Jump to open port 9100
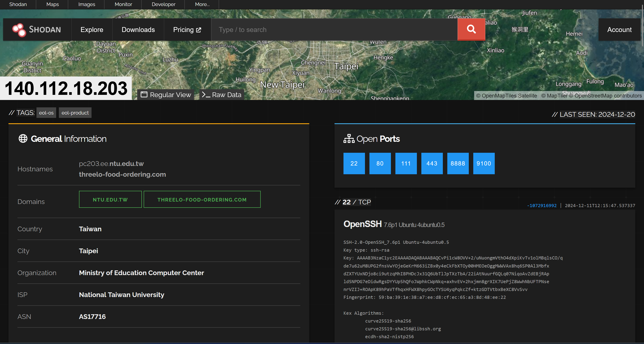 tap(484, 163)
